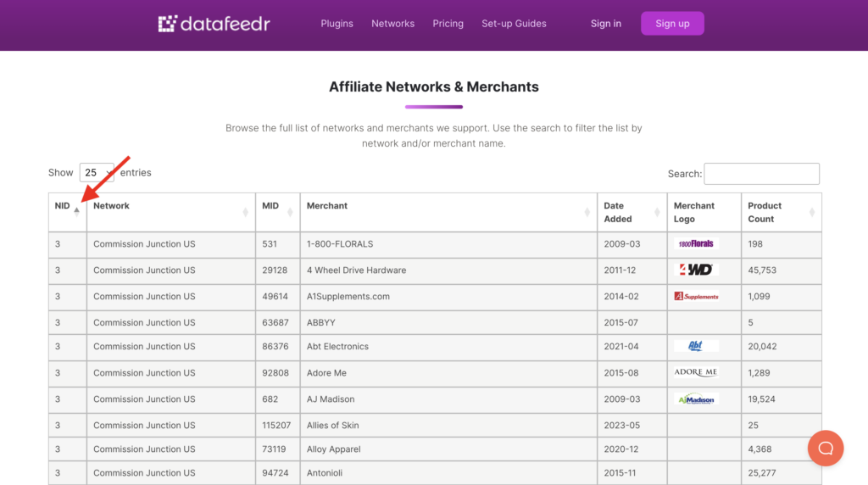This screenshot has height=485, width=868.
Task: Click the Abt merchant logo
Action: pyautogui.click(x=696, y=346)
